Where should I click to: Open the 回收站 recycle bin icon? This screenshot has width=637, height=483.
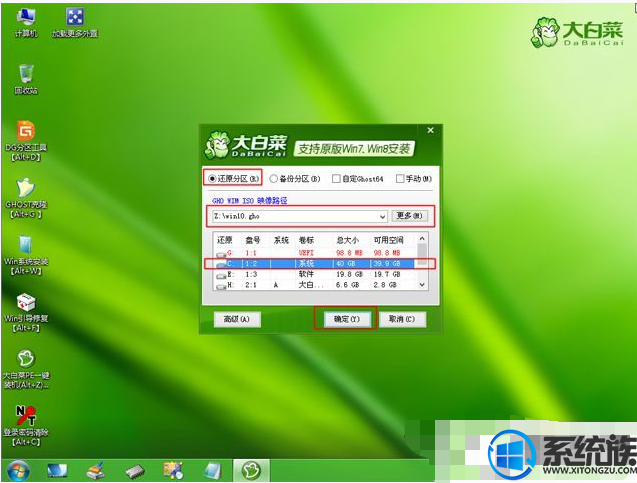pos(26,79)
